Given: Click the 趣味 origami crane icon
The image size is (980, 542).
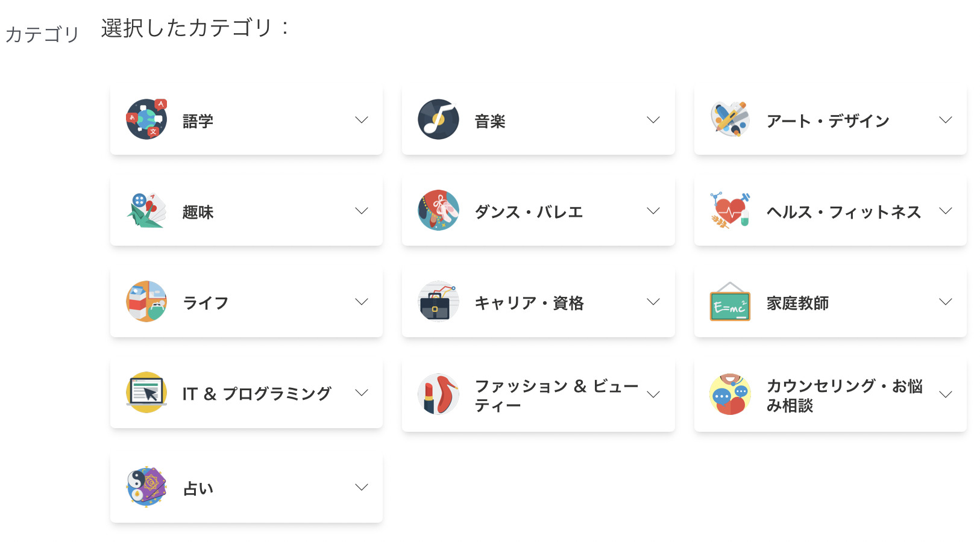Looking at the screenshot, I should pyautogui.click(x=146, y=210).
